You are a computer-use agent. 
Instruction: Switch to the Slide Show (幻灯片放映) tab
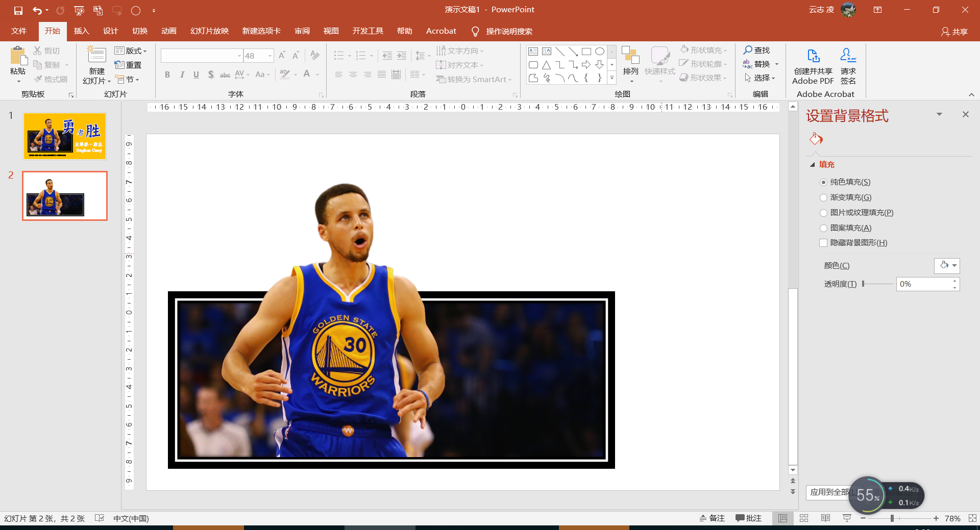(x=210, y=31)
